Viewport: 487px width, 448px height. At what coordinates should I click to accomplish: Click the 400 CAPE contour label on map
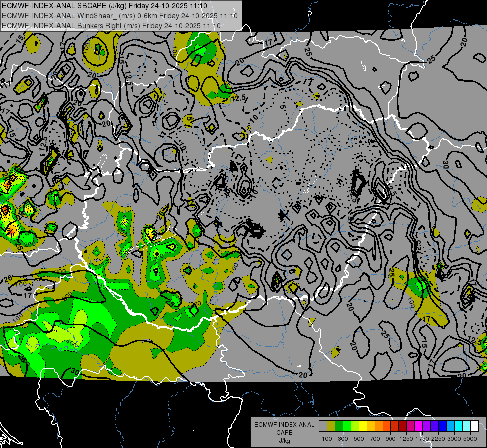click(72, 344)
